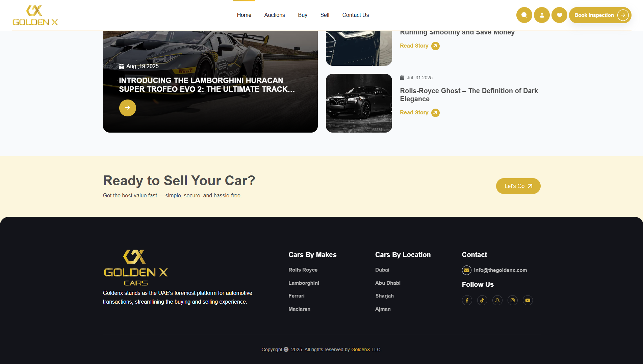Click the Book Inspection button

click(x=600, y=15)
